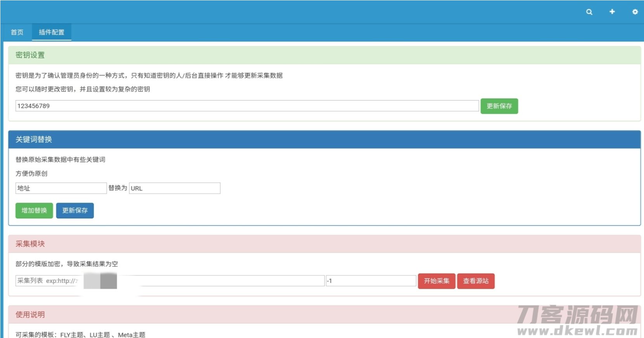Open settings via the gear icon
Screen dimensions: 644x338
click(x=635, y=12)
